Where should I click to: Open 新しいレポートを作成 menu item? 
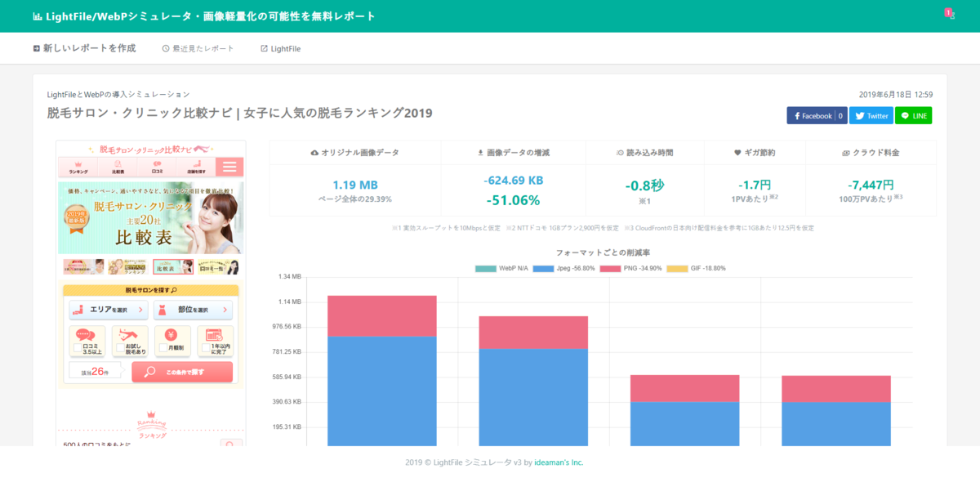point(85,48)
